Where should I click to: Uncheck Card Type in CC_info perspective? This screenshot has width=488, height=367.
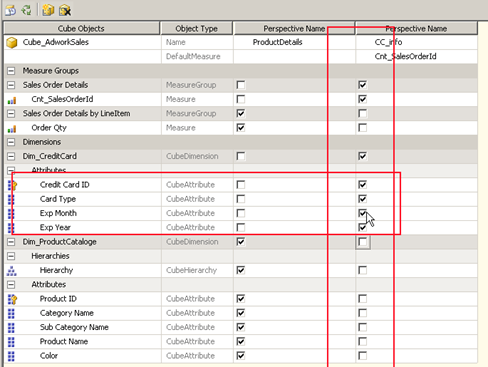(362, 199)
